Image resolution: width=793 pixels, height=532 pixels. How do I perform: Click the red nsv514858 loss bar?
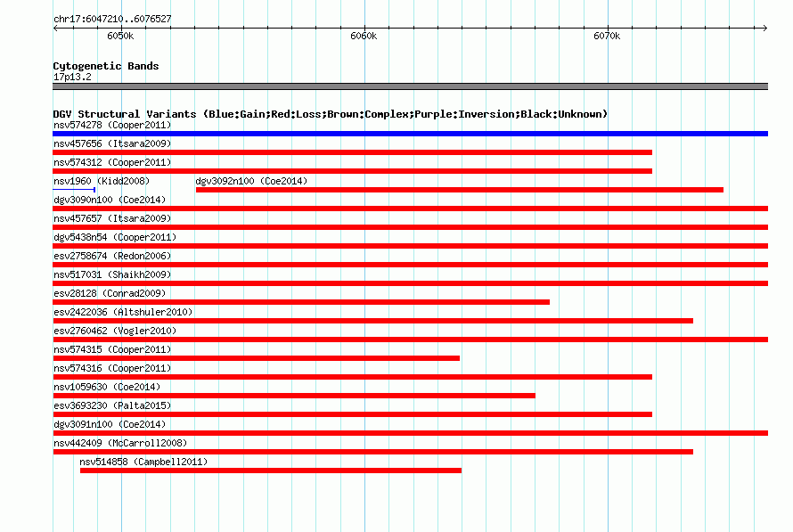271,471
